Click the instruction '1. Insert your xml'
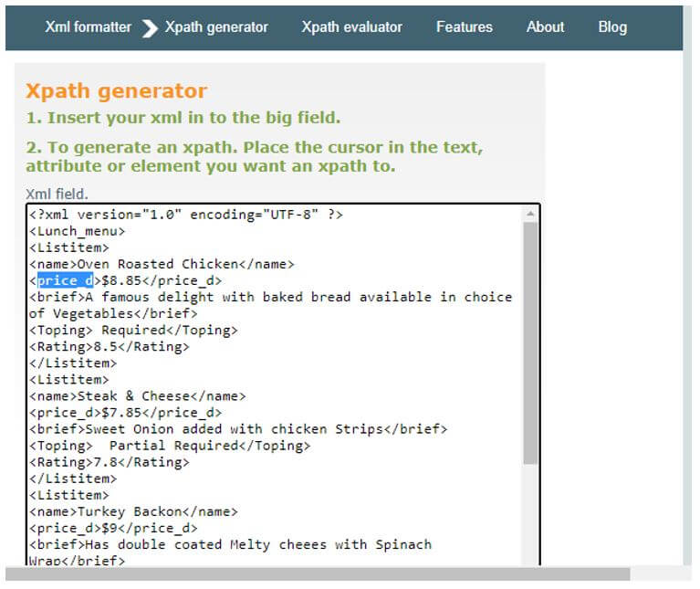Image resolution: width=700 pixels, height=589 pixels. click(x=183, y=118)
